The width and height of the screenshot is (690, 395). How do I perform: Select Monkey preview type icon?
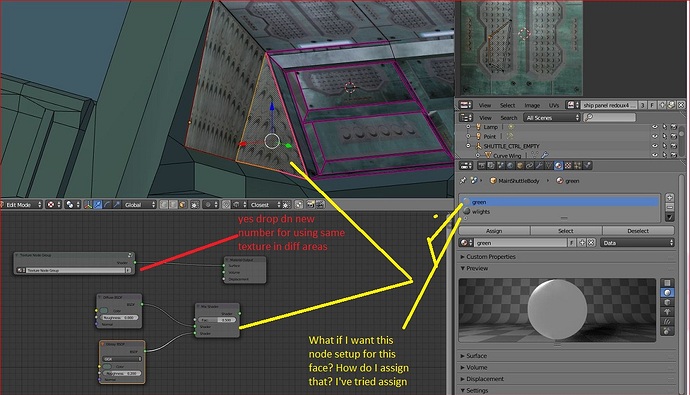point(667,311)
